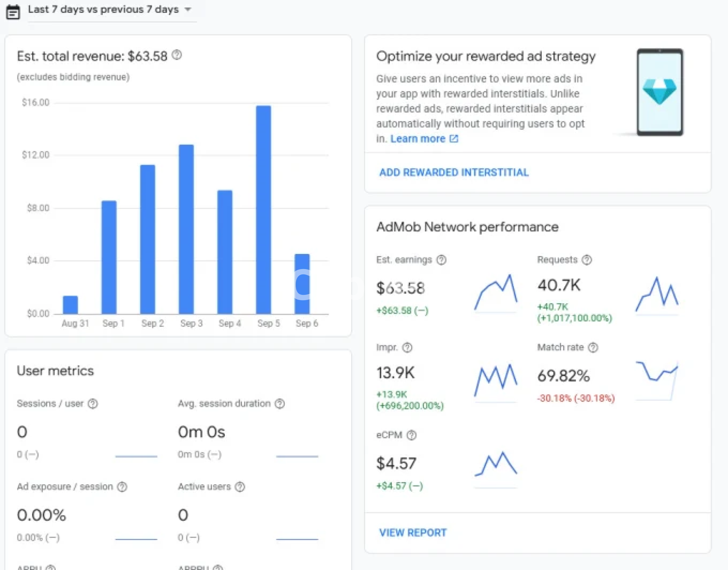Open VIEW REPORT for AdMob Network
The image size is (728, 570).
pyautogui.click(x=413, y=533)
